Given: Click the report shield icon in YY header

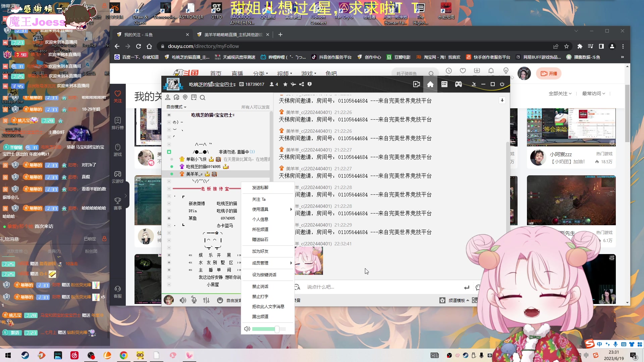Looking at the screenshot, I should 310,84.
